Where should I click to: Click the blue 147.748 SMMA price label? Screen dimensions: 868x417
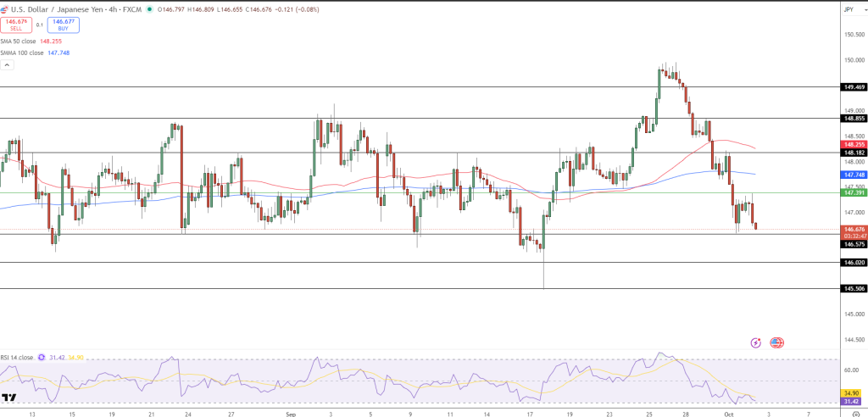[x=853, y=174]
